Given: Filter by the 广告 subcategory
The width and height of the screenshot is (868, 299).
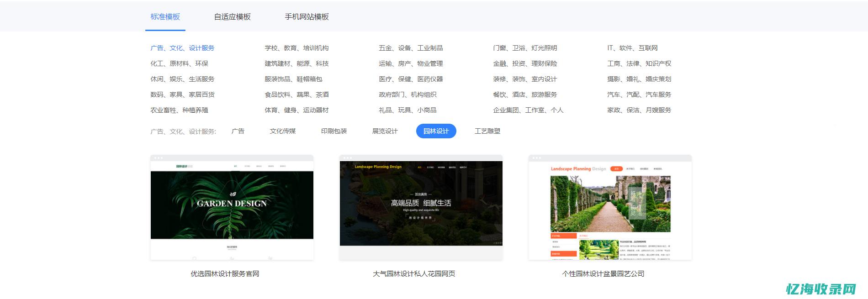Looking at the screenshot, I should pyautogui.click(x=238, y=131).
